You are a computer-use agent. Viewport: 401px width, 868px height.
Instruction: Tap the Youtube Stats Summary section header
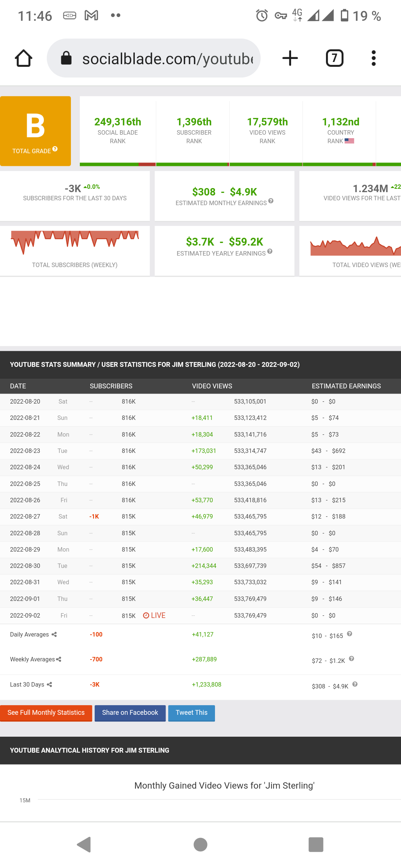(200, 365)
